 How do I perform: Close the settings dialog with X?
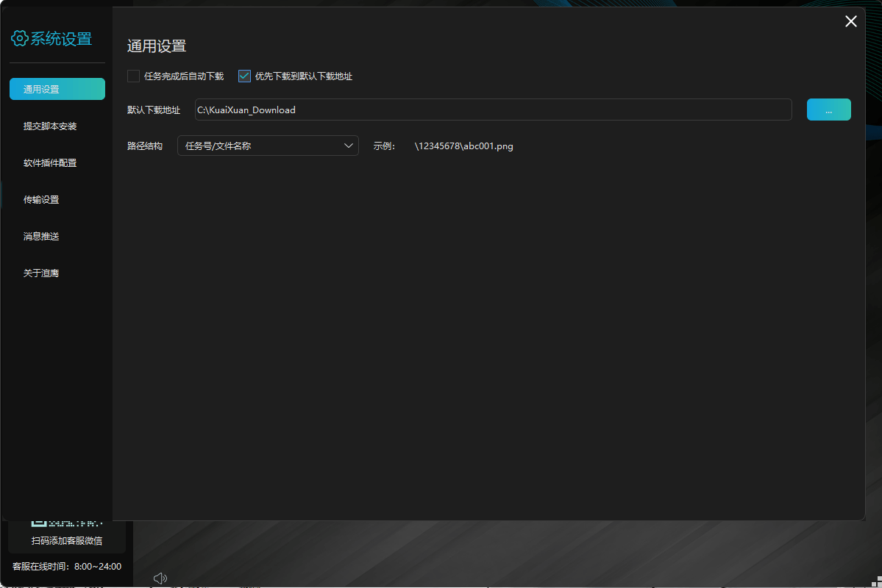click(850, 21)
